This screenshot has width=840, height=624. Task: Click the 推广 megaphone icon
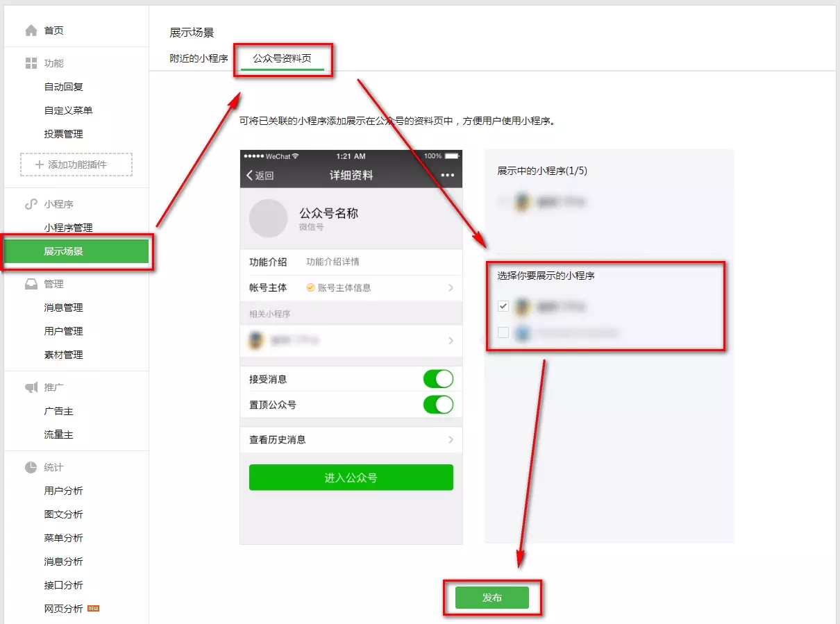31,387
